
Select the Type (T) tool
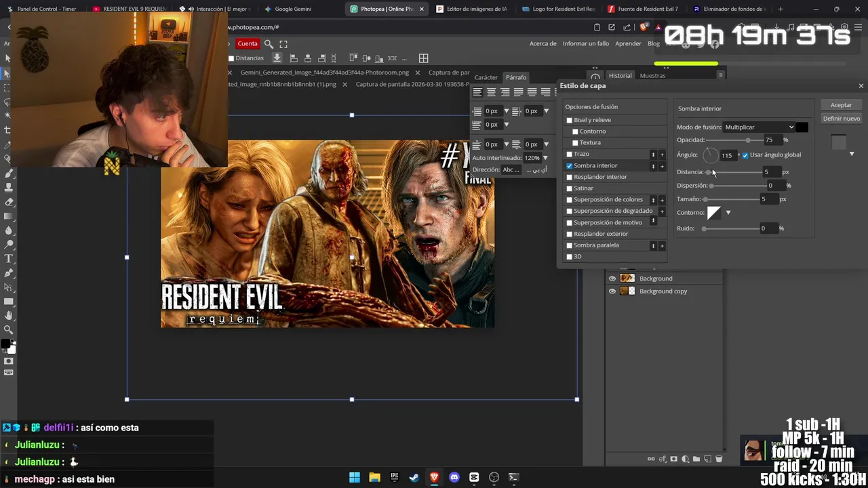(8, 259)
